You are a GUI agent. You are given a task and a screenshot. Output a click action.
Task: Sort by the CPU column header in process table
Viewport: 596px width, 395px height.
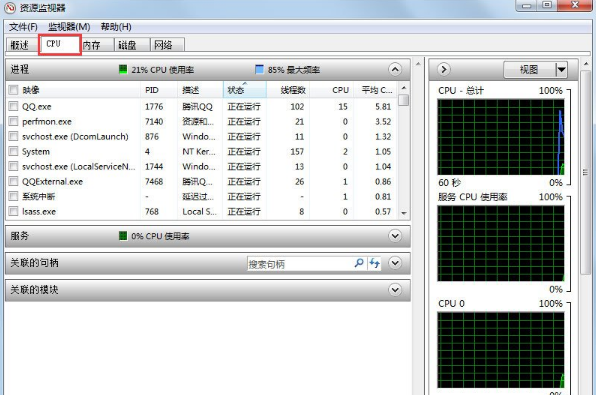[331, 90]
